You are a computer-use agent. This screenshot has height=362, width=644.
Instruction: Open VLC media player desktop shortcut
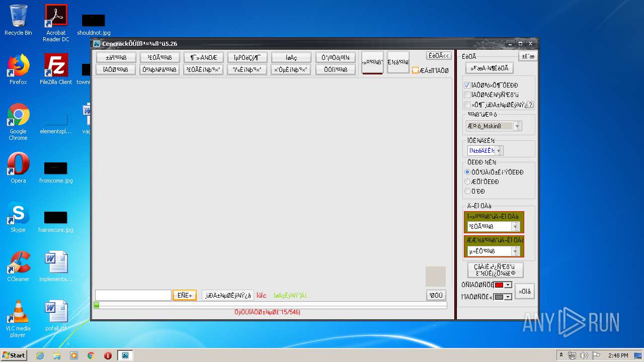tap(18, 319)
